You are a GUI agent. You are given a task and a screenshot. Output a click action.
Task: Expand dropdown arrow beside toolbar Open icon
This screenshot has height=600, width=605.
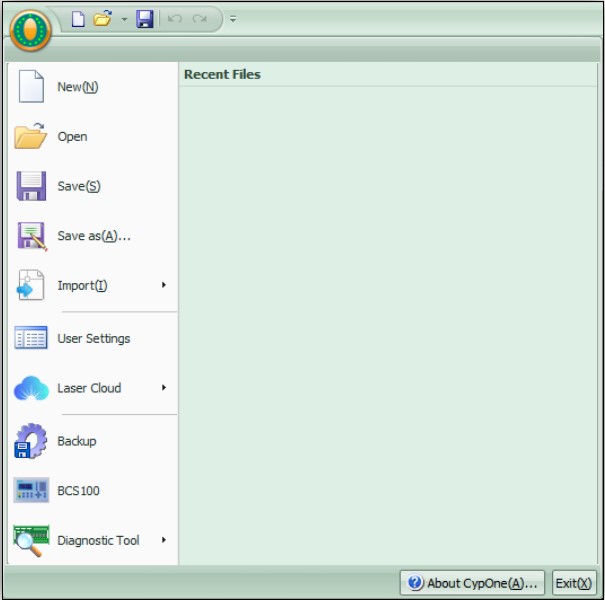click(x=124, y=20)
